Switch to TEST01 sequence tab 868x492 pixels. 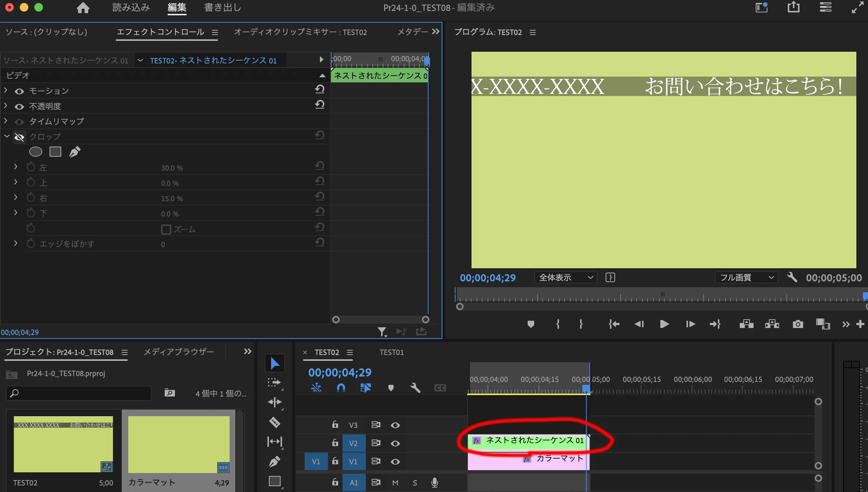pyautogui.click(x=391, y=352)
